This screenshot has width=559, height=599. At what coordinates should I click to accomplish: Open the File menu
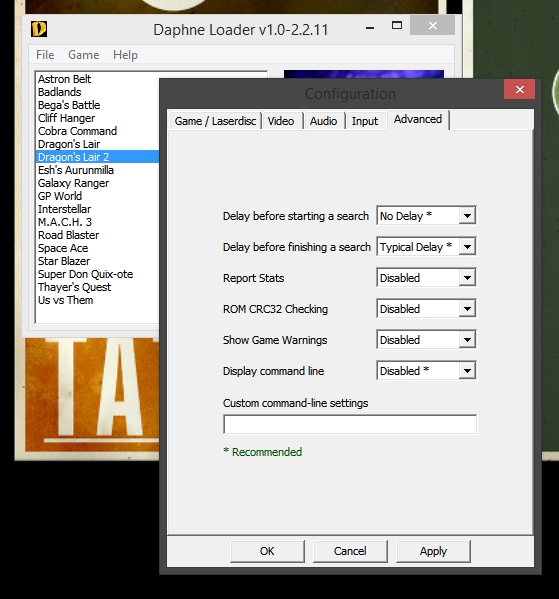pos(45,55)
